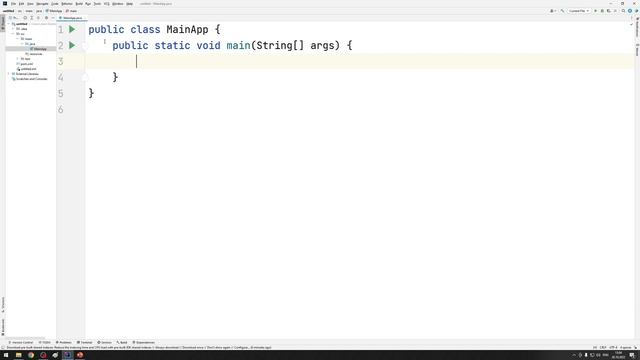The width and height of the screenshot is (640, 360).
Task: Run the MainApp class from line 1 gutter
Action: 72,29
